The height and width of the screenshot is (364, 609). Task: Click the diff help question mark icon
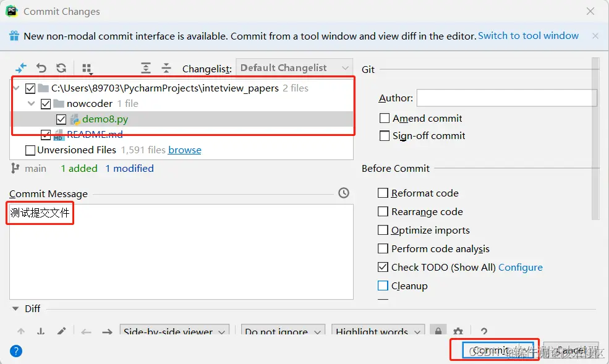483,331
